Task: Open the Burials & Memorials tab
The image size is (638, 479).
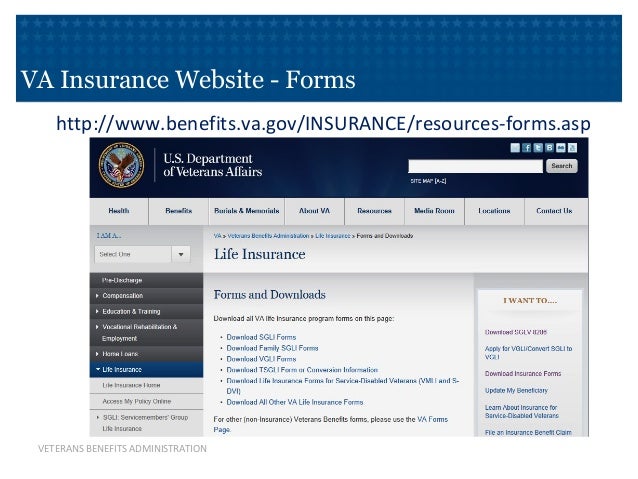Action: coord(247,211)
